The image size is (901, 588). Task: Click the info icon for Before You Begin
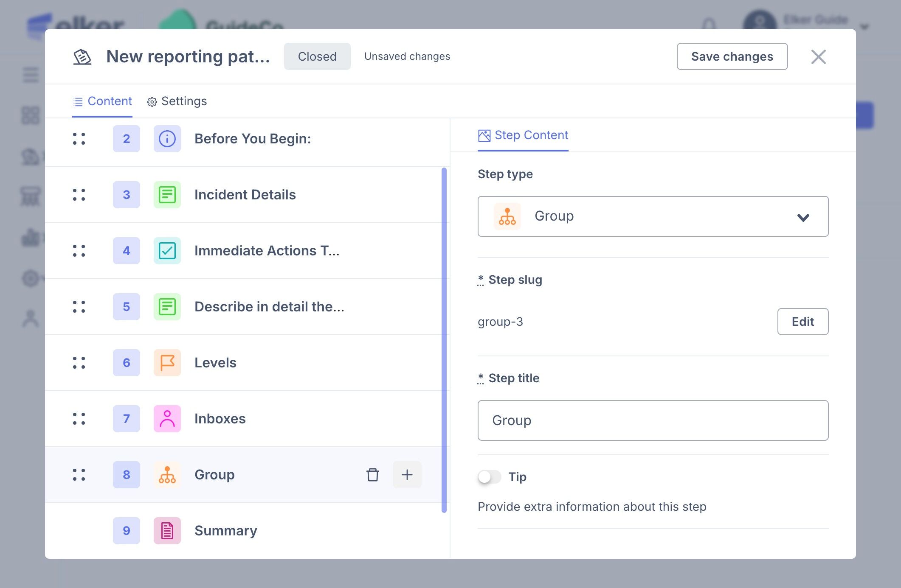coord(167,139)
